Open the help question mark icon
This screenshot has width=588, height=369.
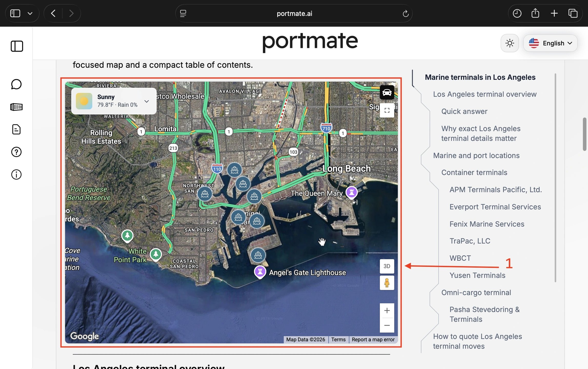[16, 152]
